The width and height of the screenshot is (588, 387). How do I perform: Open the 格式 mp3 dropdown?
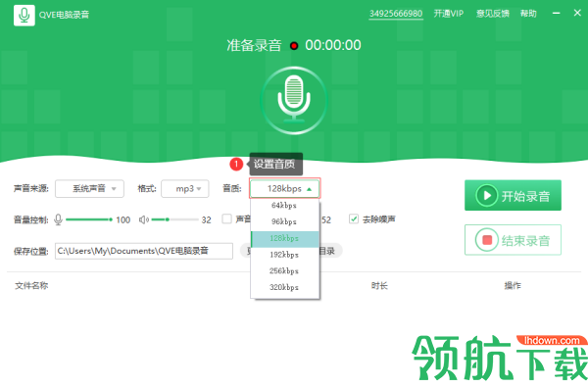point(185,189)
